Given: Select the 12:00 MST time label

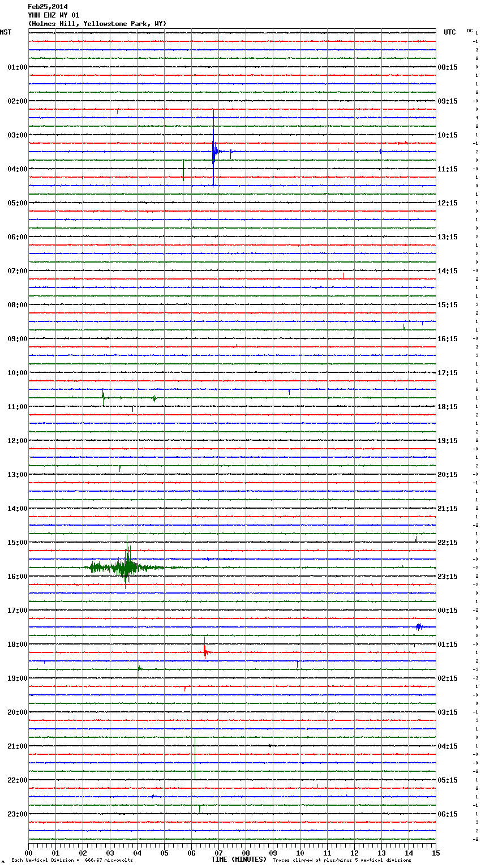Looking at the screenshot, I should (x=18, y=441).
